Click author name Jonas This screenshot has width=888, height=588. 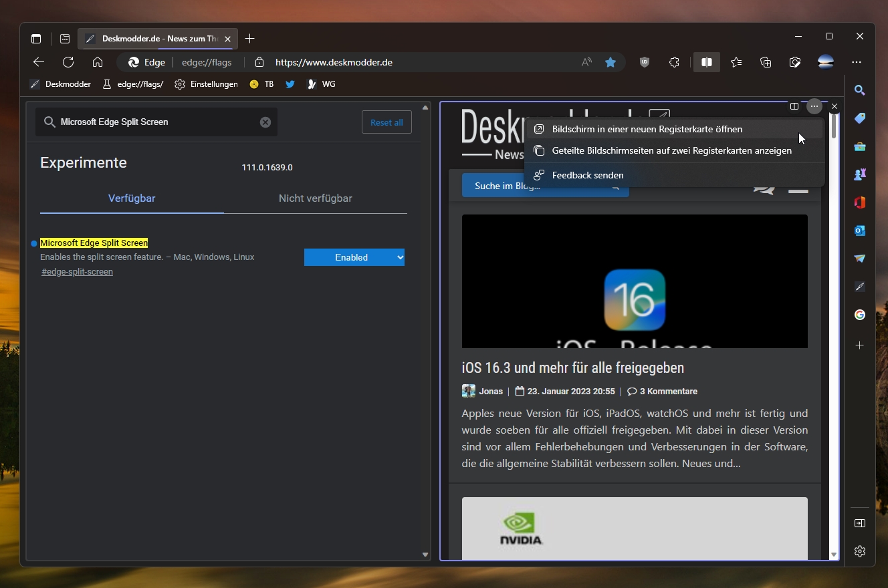tap(491, 392)
